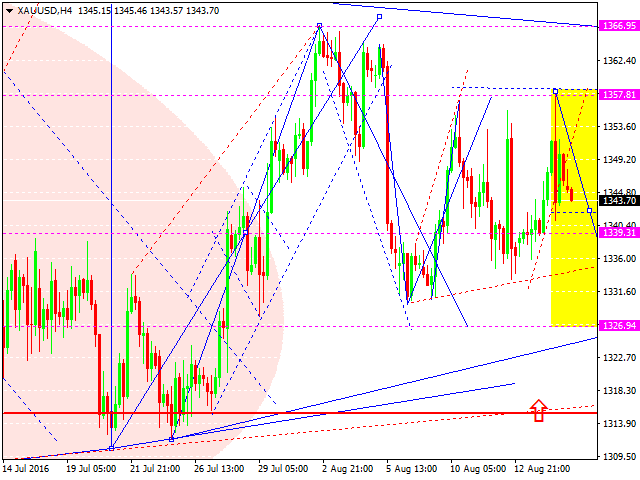Click the 14 Jul 2016 date label
The height and width of the screenshot is (480, 640).
26,469
